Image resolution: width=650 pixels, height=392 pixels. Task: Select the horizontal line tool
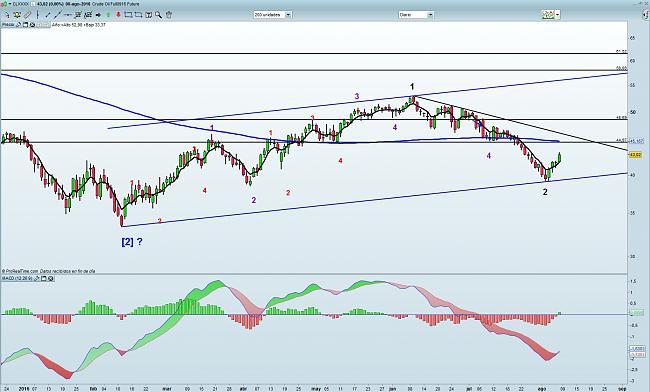click(68, 15)
